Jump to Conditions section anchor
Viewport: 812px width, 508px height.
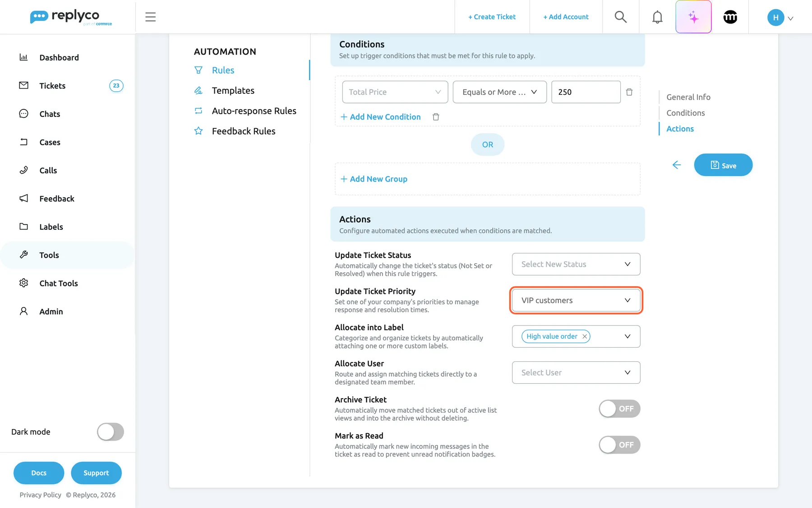coord(685,113)
